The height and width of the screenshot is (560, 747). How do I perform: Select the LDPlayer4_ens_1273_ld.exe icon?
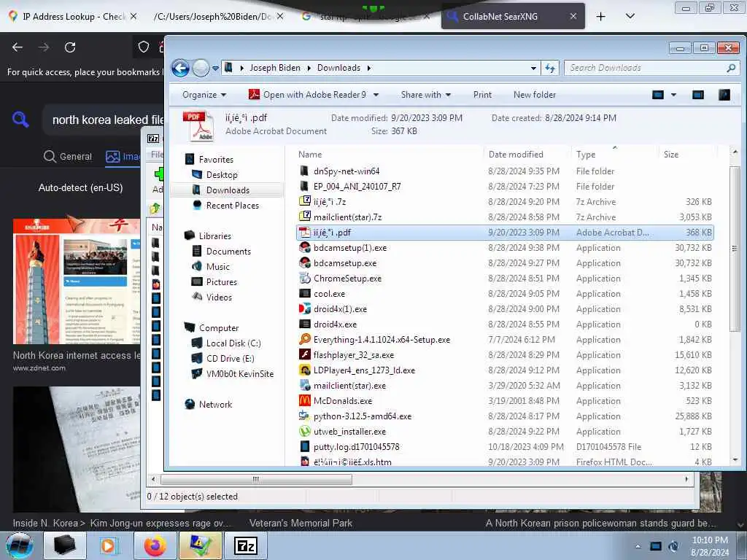[304, 370]
